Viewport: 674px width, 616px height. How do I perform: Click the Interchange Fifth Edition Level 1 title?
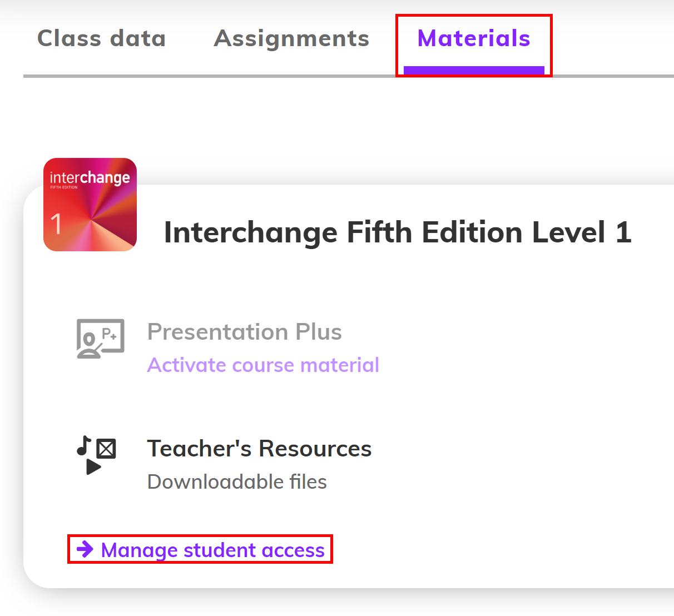click(398, 232)
